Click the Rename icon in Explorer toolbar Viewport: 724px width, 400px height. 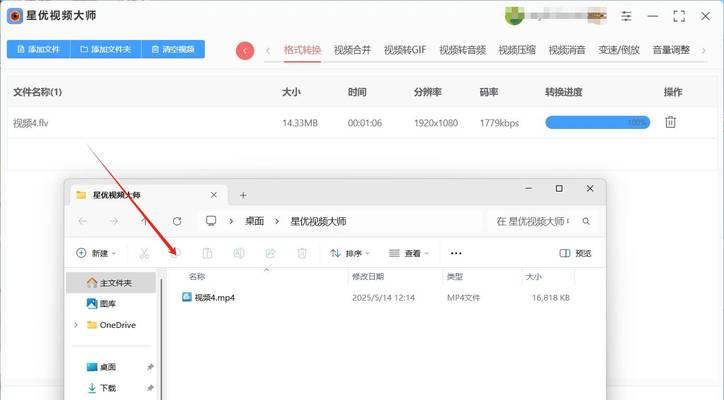(x=239, y=253)
